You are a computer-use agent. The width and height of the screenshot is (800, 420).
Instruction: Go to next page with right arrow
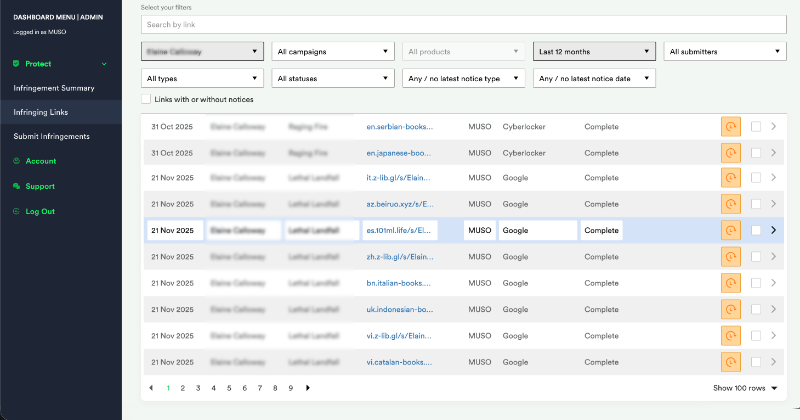click(308, 388)
